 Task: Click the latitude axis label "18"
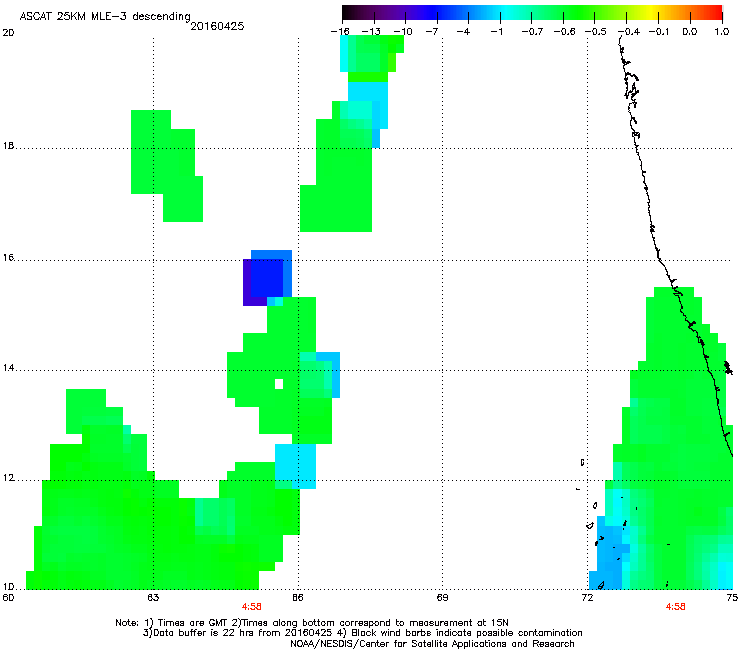pos(8,146)
